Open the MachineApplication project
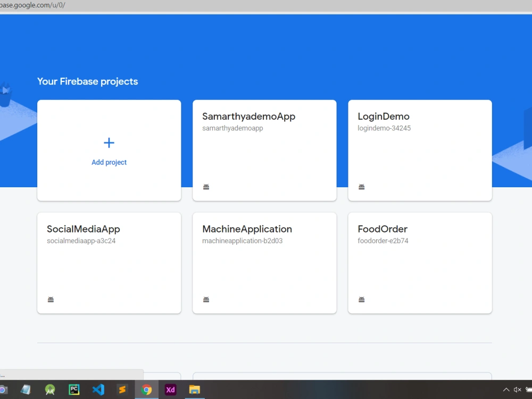The image size is (532, 399). (x=264, y=263)
